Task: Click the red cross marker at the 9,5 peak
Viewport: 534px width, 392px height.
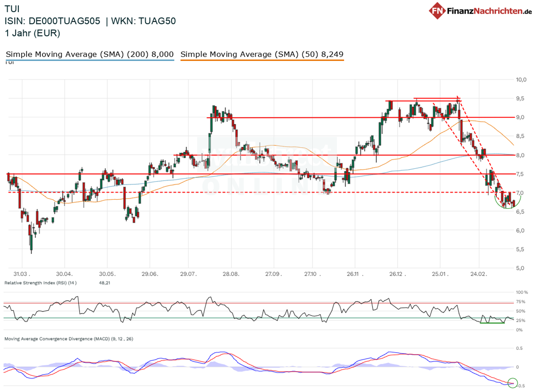Action: pos(458,98)
